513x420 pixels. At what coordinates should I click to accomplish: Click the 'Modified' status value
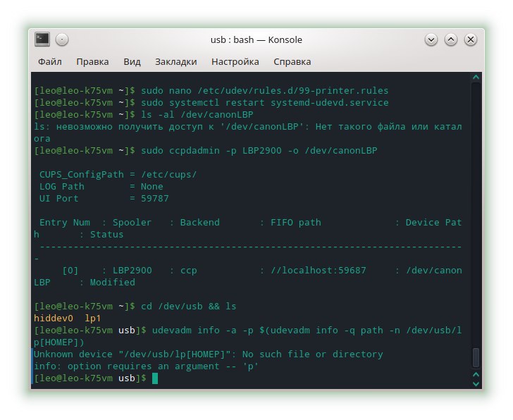pos(112,283)
